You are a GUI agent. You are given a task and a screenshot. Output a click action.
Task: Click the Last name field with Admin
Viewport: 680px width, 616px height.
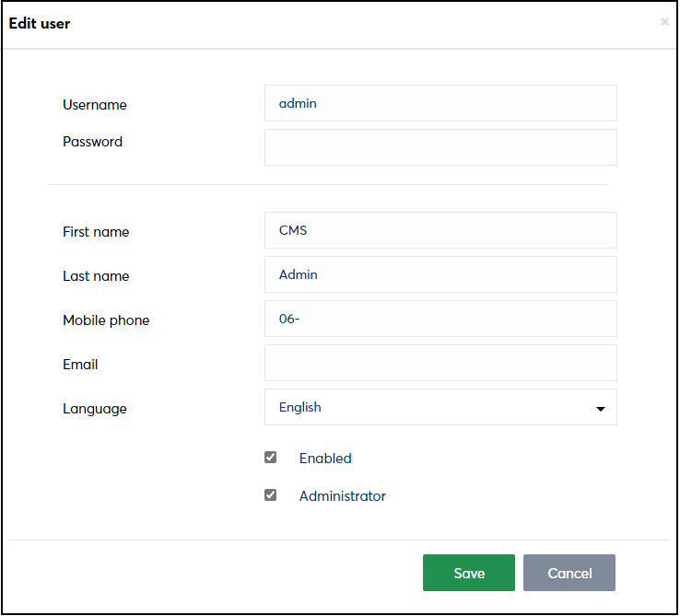point(440,274)
